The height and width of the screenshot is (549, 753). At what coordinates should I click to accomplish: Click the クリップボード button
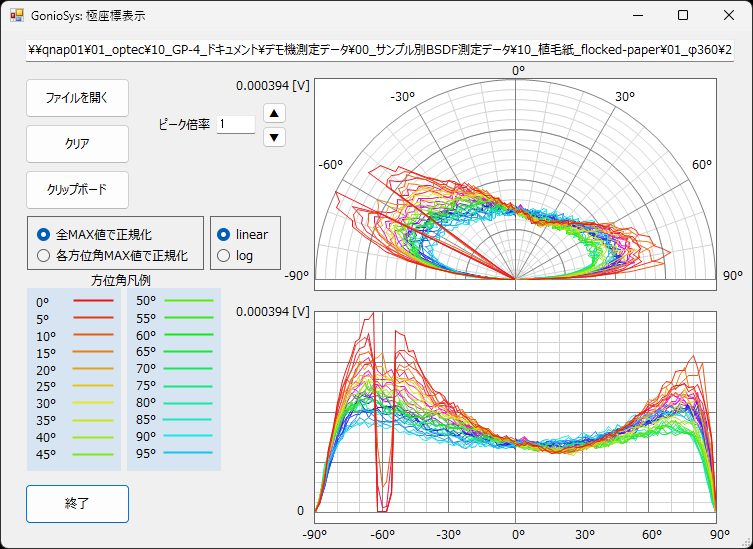click(x=77, y=189)
